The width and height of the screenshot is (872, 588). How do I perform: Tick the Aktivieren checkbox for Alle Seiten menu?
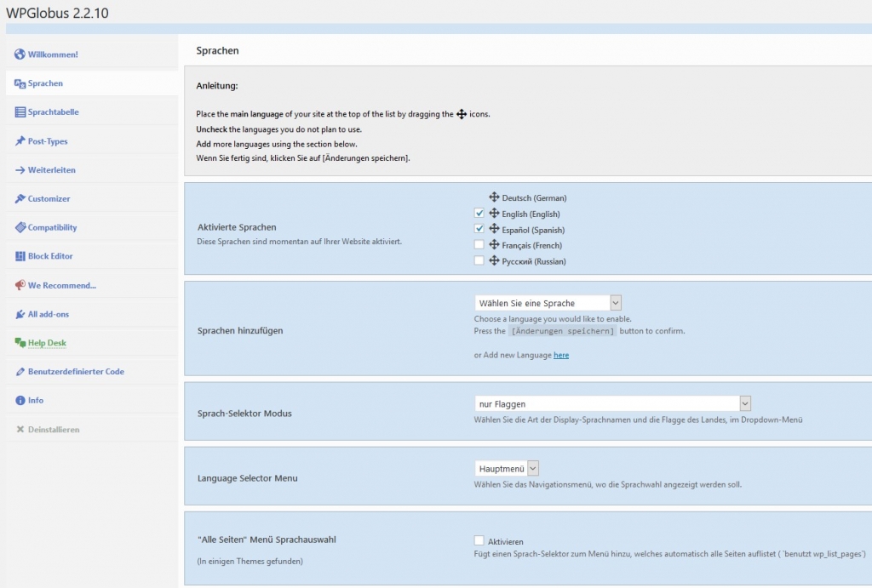tap(479, 540)
